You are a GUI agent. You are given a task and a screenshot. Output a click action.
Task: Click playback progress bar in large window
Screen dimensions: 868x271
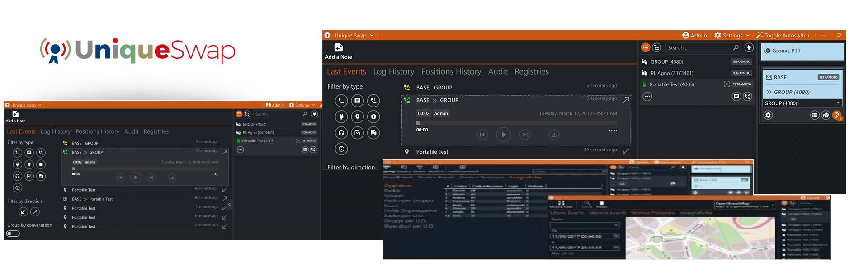click(517, 123)
